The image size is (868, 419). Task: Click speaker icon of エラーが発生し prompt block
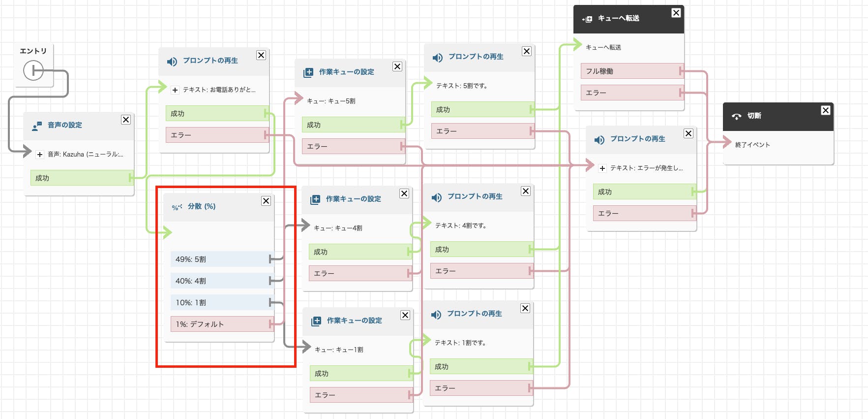click(599, 140)
